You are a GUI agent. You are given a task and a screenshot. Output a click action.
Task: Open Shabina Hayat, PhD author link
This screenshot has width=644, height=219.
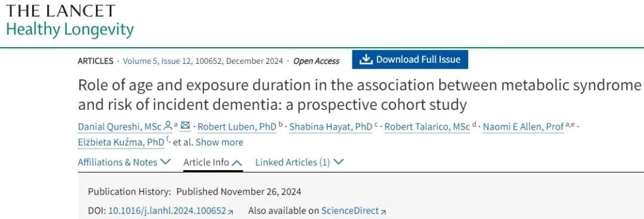[x=330, y=127]
